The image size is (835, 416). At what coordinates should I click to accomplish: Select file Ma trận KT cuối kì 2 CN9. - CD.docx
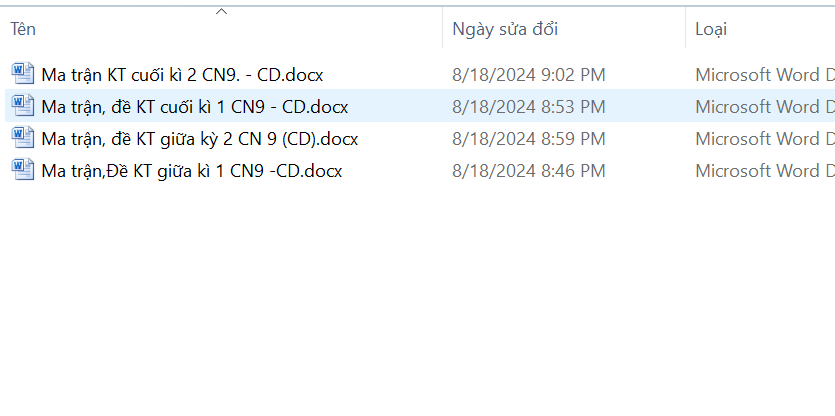182,75
